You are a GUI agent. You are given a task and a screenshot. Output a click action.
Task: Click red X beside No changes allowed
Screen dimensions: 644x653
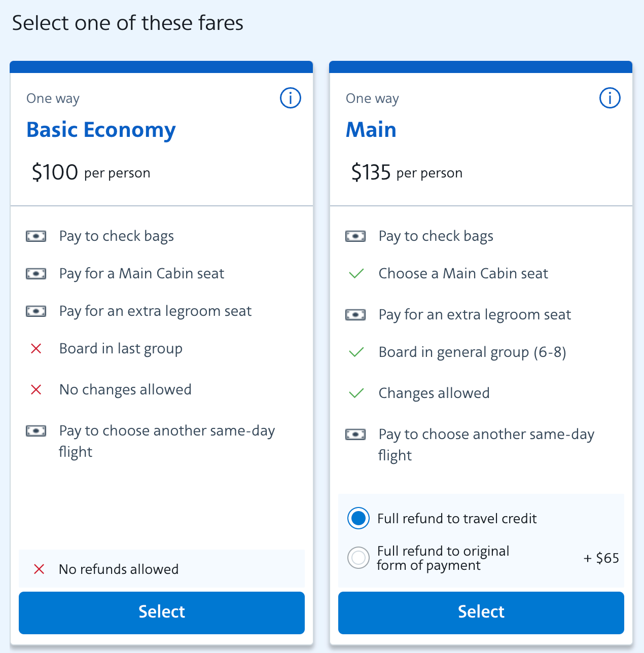click(36, 390)
